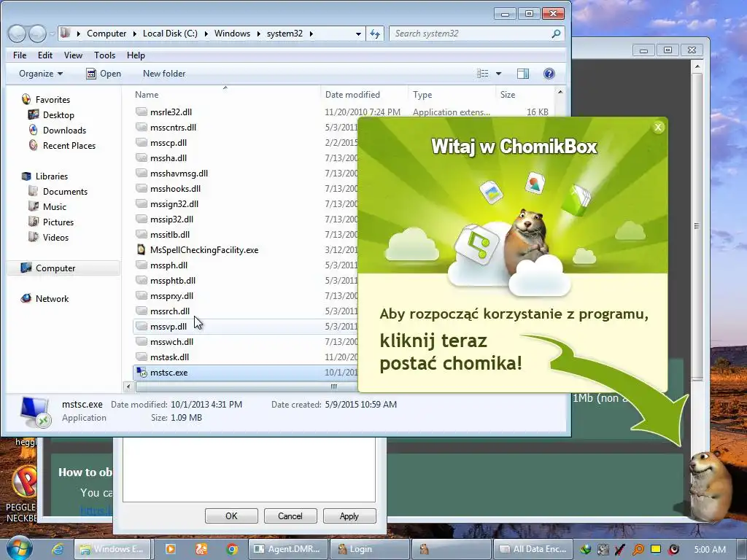Click Cancel in the background dialog
Image resolution: width=747 pixels, height=560 pixels.
click(x=290, y=516)
